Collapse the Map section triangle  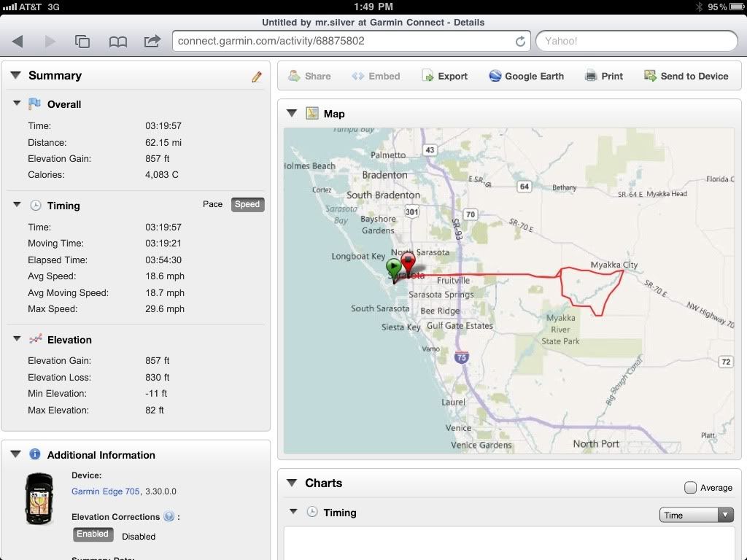[x=292, y=113]
